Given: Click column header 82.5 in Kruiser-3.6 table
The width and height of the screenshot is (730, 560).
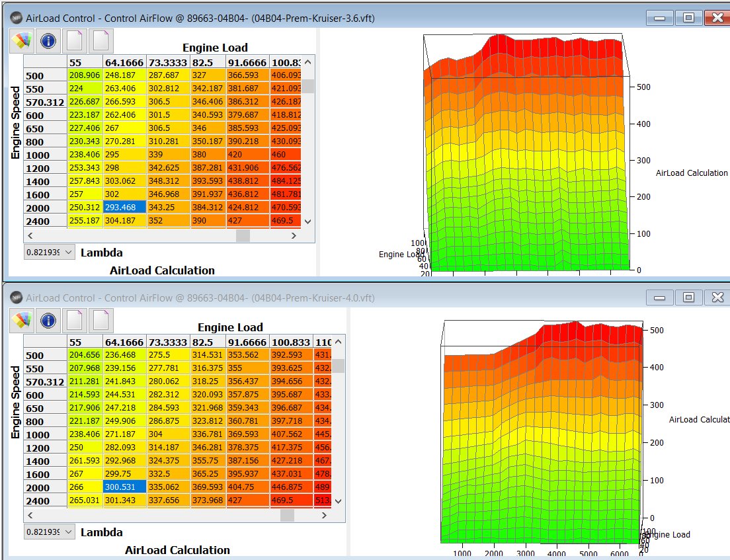Looking at the screenshot, I should coord(208,62).
